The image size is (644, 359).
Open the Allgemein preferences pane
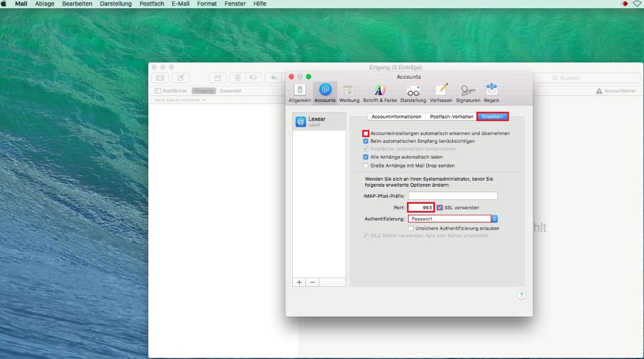[x=299, y=93]
